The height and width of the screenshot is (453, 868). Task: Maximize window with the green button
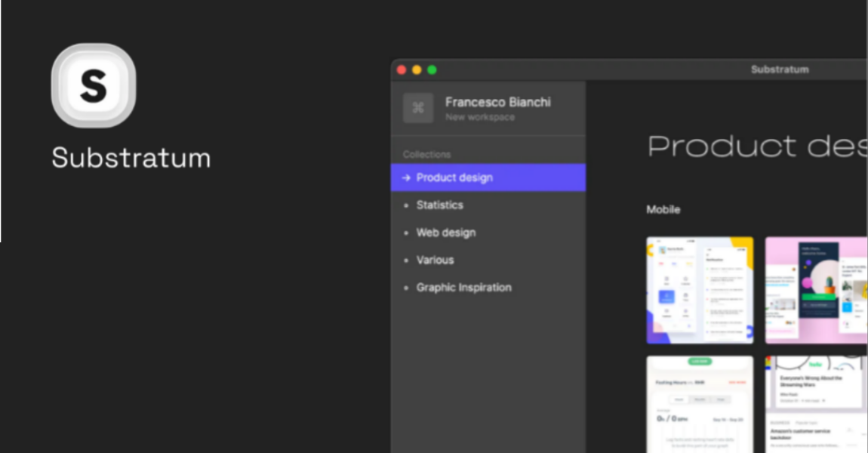point(432,69)
